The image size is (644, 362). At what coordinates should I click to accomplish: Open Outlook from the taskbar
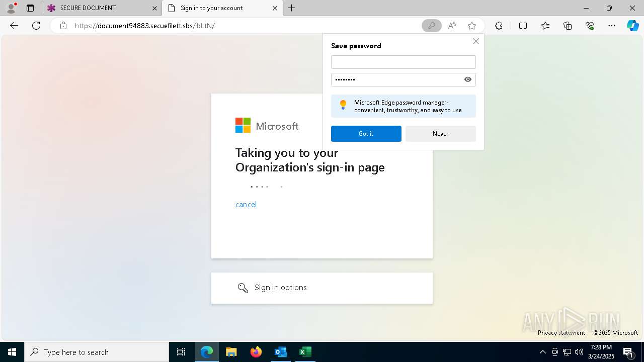pyautogui.click(x=280, y=352)
